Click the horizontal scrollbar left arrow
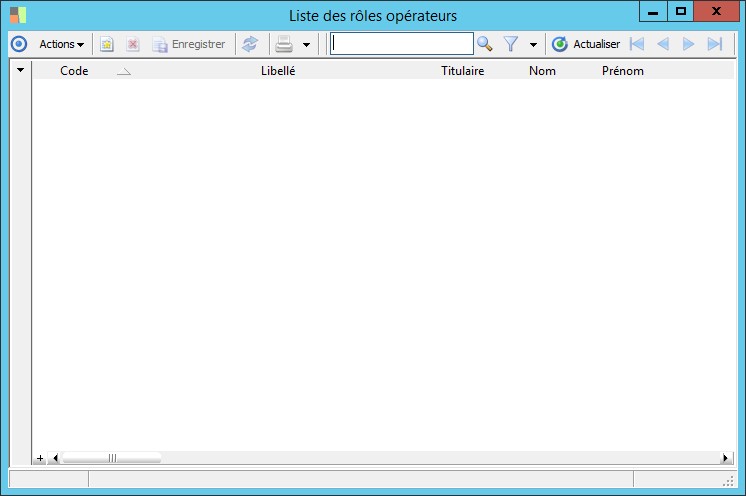This screenshot has width=746, height=496. (55, 458)
